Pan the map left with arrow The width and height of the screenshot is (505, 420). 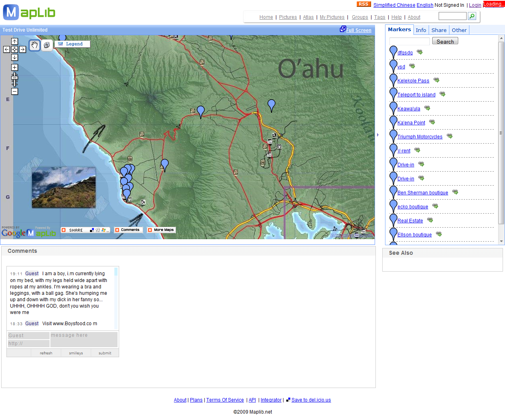tap(6, 50)
